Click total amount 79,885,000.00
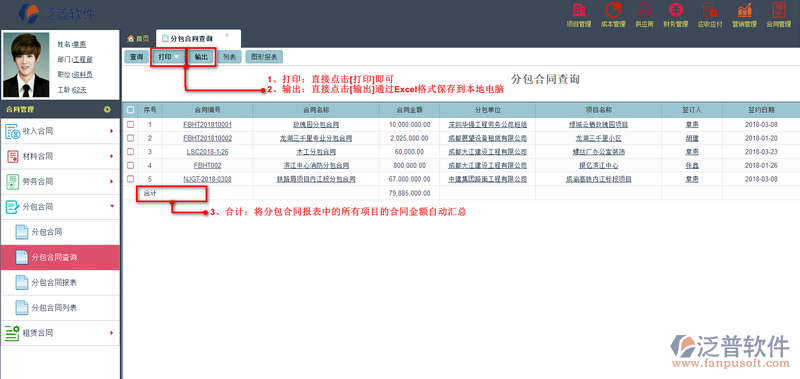Screen dimensions: 800x379 tap(409, 193)
